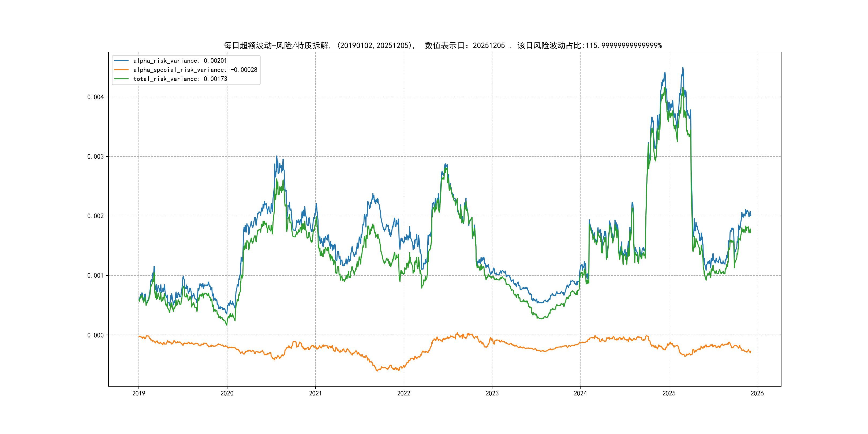Click the 0.002 y-axis tick label
The width and height of the screenshot is (868, 434).
coord(95,216)
